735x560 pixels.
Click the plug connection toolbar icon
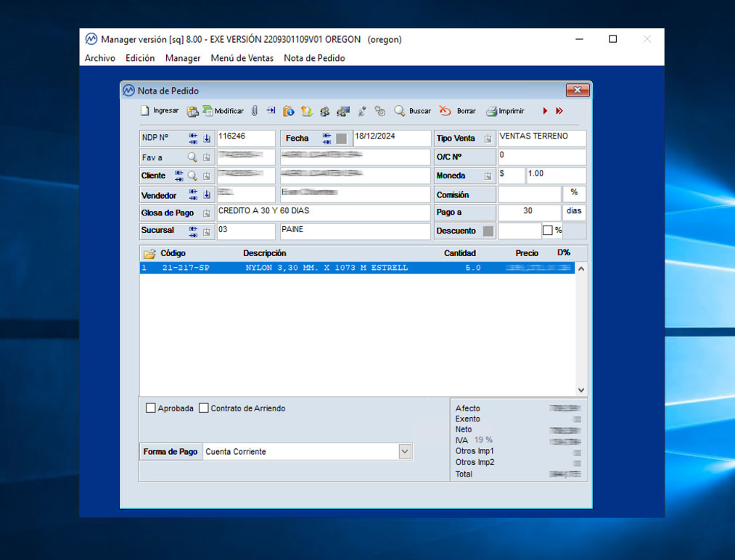[x=362, y=111]
